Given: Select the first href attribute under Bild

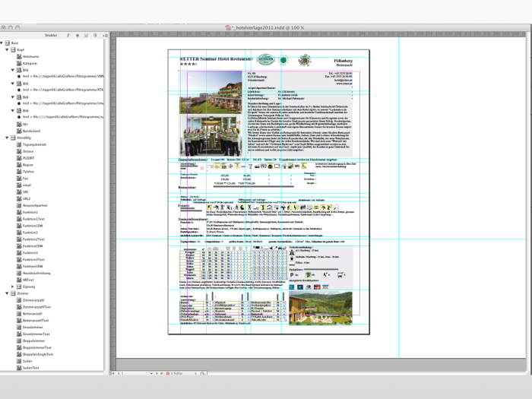Looking at the screenshot, I should [x=63, y=77].
